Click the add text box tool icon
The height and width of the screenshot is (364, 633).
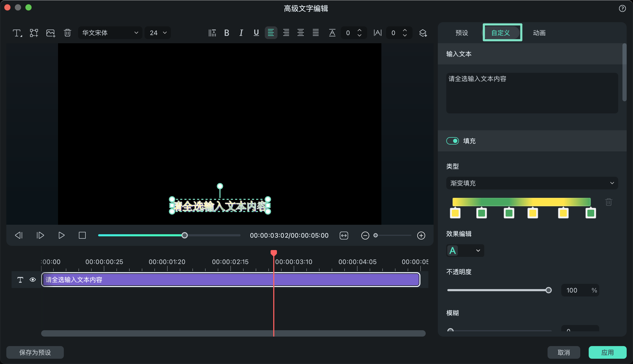coord(17,33)
